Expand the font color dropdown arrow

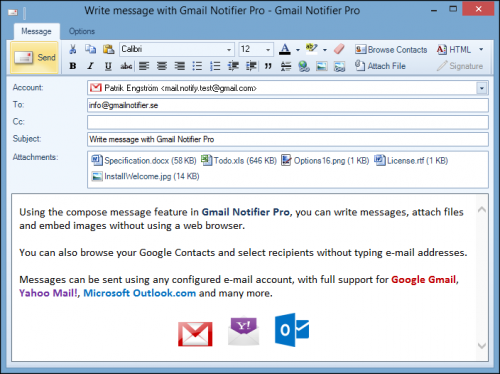[298, 50]
